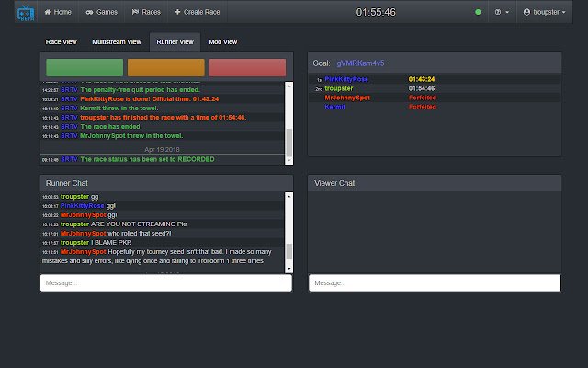Open the troupster user dropdown
The width and height of the screenshot is (588, 368).
[x=544, y=12]
